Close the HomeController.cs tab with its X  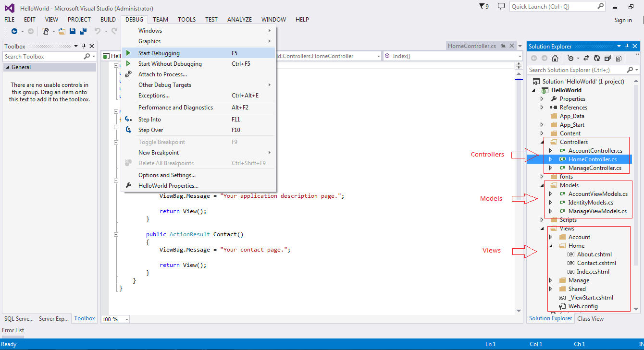(x=512, y=46)
